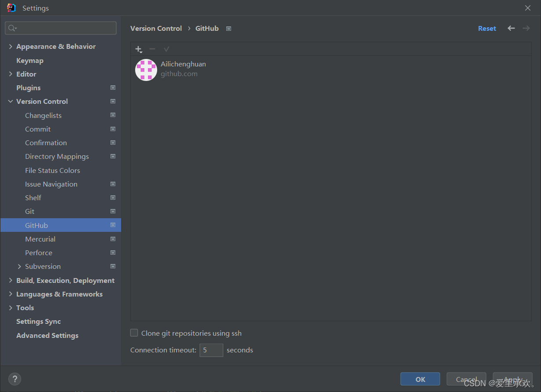
Task: Click project icon next to Shelf
Action: click(113, 198)
